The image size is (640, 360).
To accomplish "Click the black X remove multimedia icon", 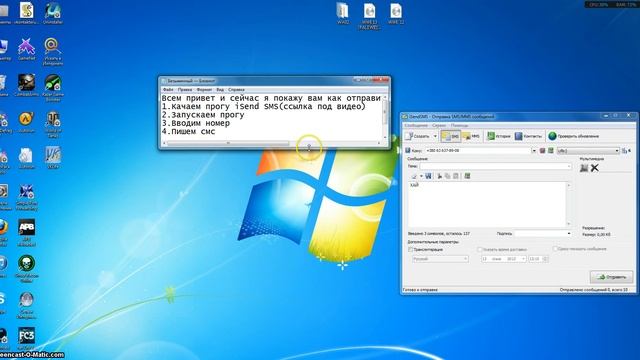I will (x=595, y=168).
